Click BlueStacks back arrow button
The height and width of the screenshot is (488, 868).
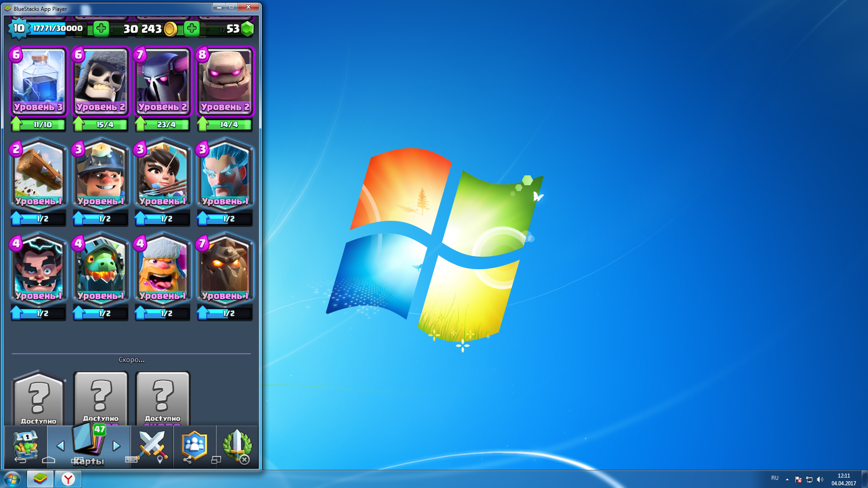click(x=20, y=460)
